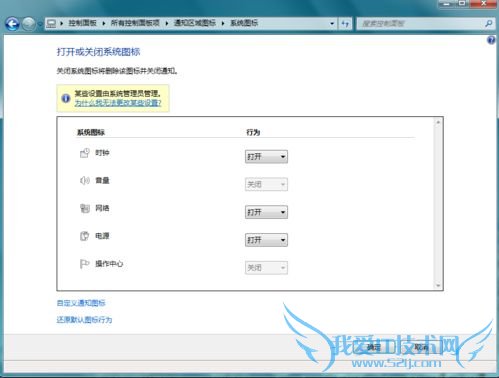
Task: Open the 网络 behavior dropdown
Action: coord(266,212)
